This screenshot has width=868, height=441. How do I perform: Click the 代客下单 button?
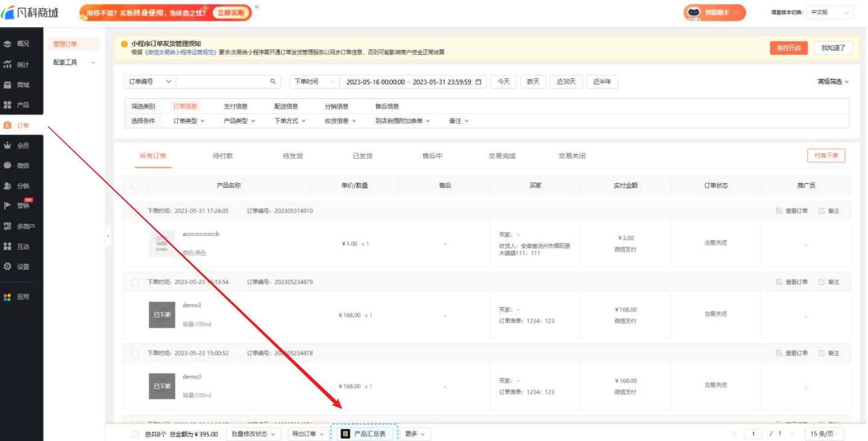(826, 156)
